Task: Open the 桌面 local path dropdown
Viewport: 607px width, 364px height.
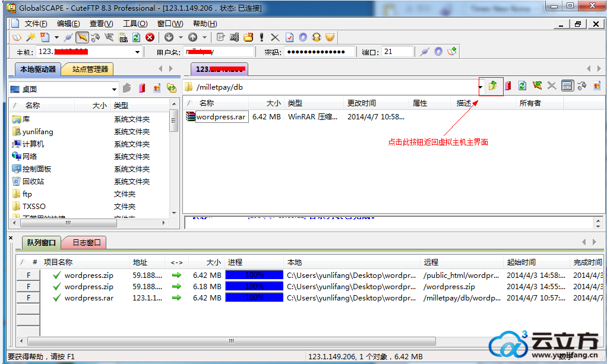Action: pos(114,90)
